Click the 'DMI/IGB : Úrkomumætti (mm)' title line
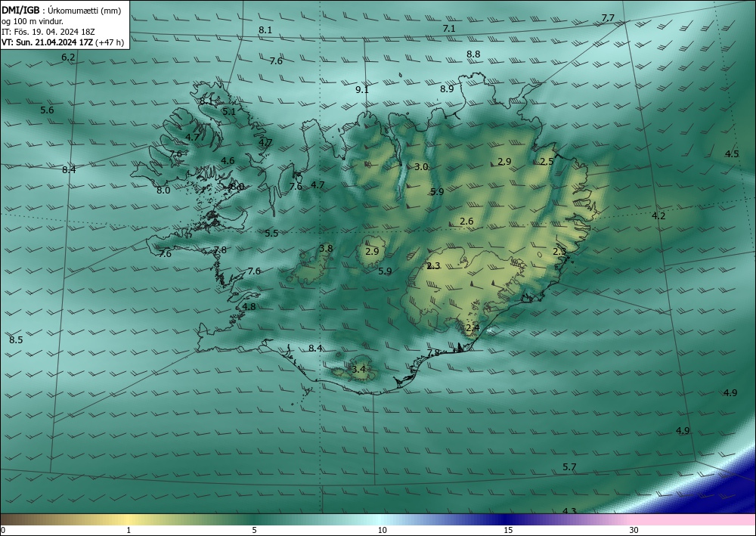The image size is (756, 536). click(x=61, y=11)
